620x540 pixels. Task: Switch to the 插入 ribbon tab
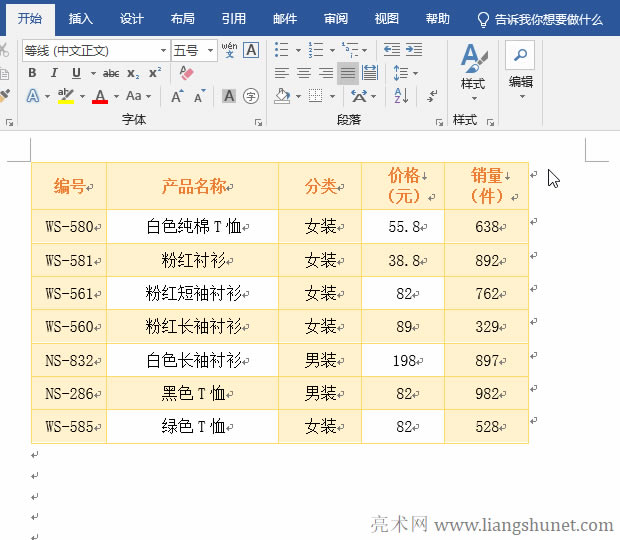pyautogui.click(x=81, y=19)
